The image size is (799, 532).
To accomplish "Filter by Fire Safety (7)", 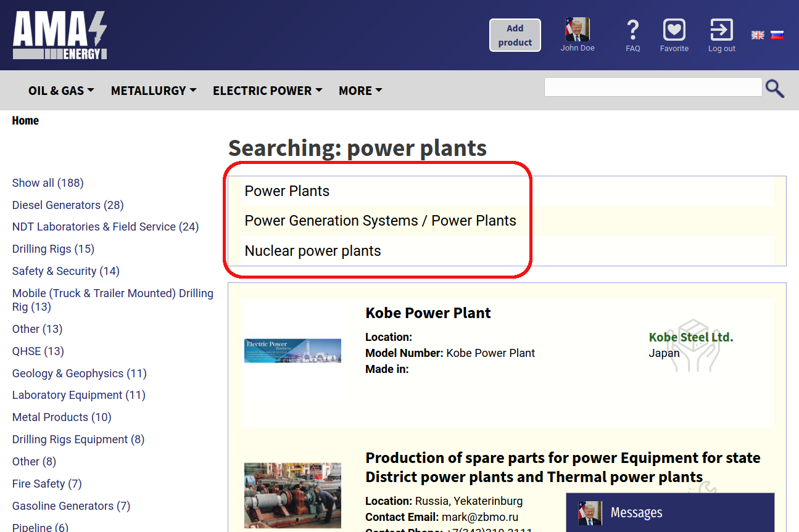I will (47, 484).
